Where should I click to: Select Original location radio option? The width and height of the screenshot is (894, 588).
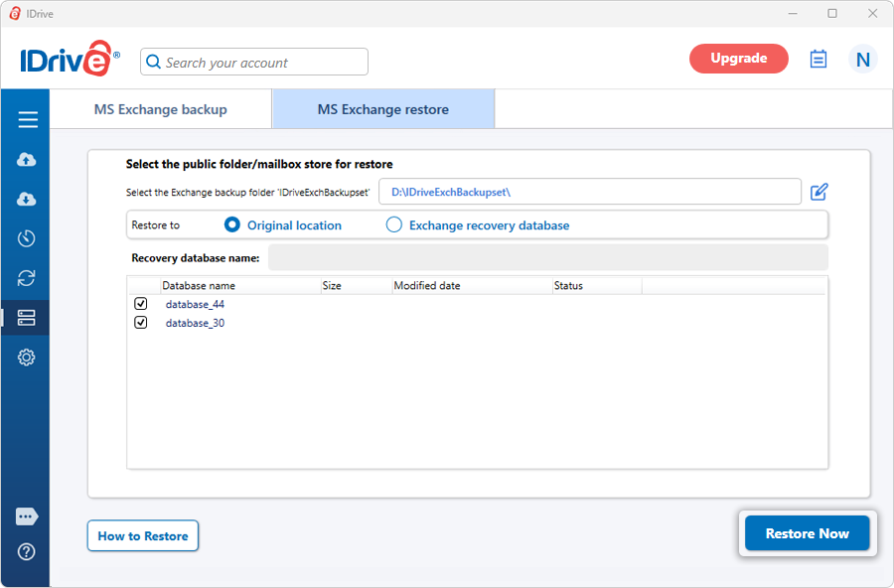(x=232, y=224)
